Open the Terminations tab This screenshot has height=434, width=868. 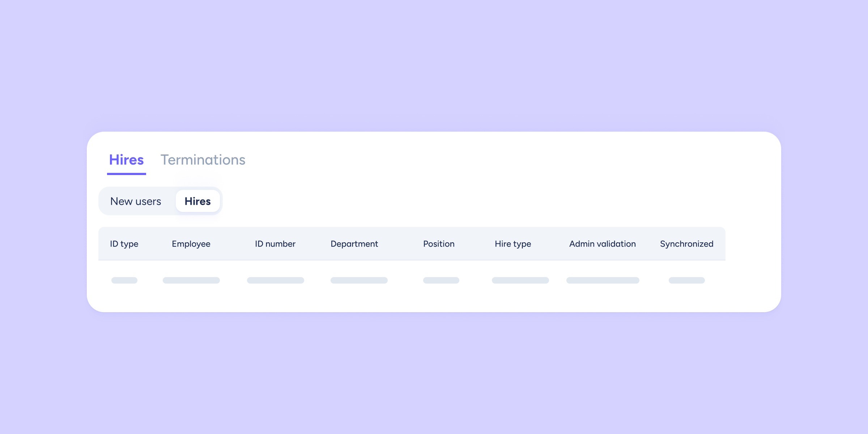[x=203, y=160]
